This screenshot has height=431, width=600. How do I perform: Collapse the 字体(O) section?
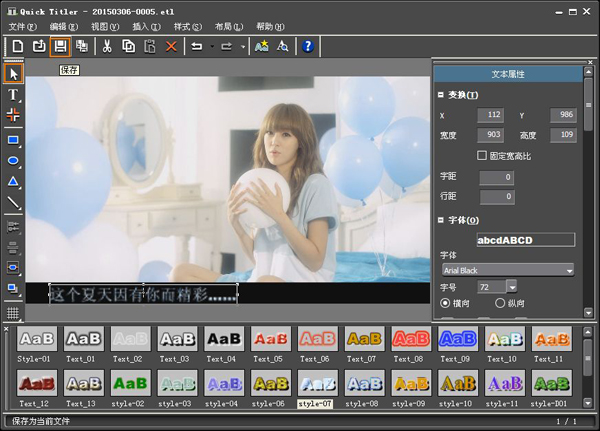click(x=441, y=220)
